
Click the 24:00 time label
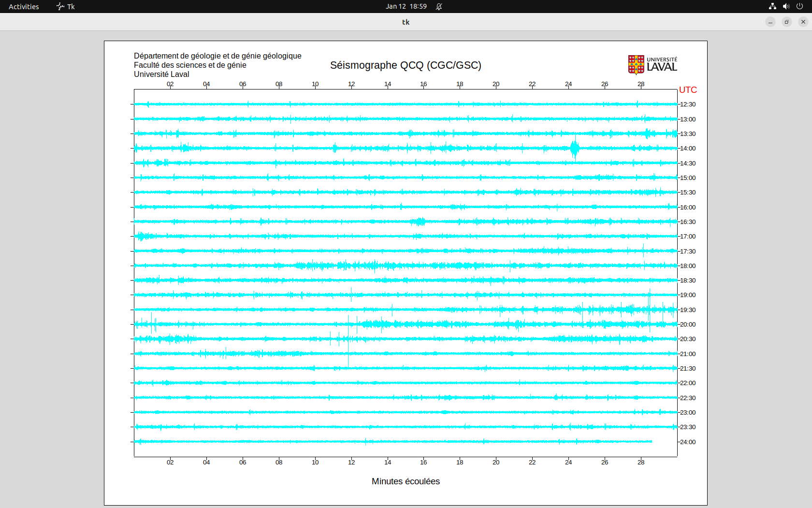(x=688, y=442)
